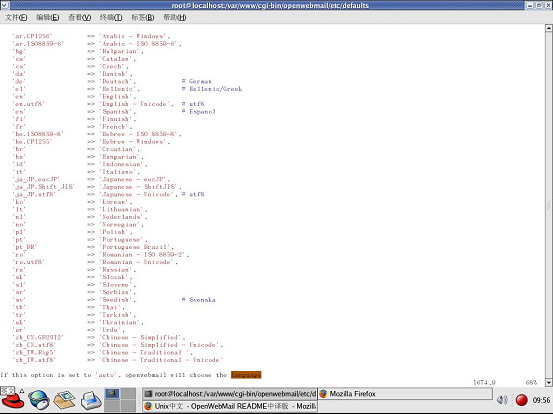Open the 终端(T) menu
The height and width of the screenshot is (414, 553).
coord(111,17)
